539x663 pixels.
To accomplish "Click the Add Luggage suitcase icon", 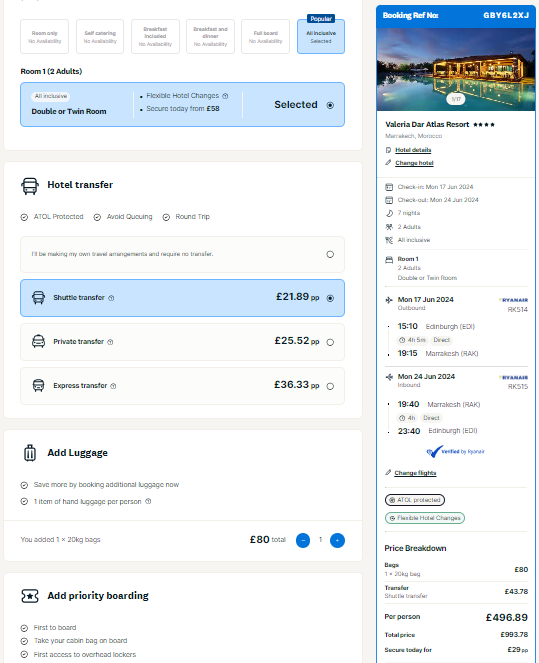I will (30, 453).
